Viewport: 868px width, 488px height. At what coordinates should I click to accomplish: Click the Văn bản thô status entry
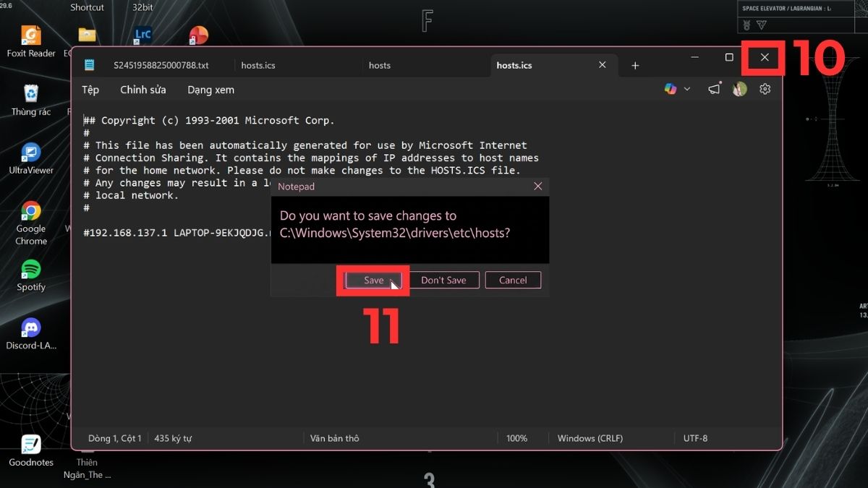[x=334, y=438]
